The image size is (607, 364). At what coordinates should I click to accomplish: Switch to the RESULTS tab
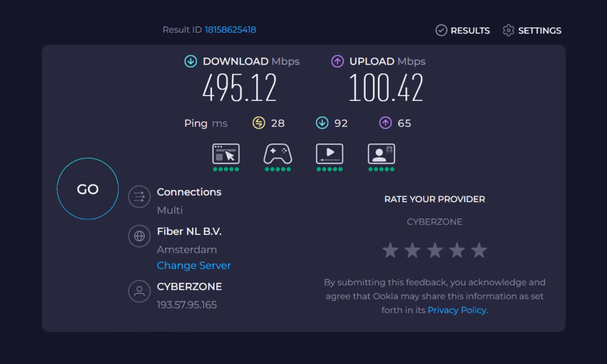click(463, 31)
